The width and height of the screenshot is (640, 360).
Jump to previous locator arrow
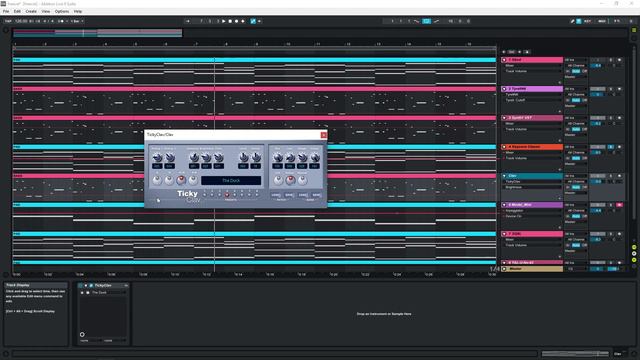504,52
